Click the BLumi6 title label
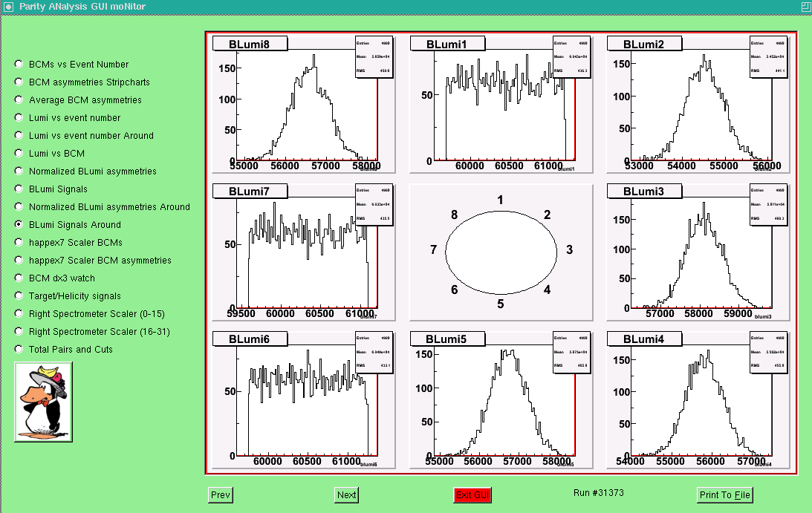Viewport: 812px width, 513px height. [250, 339]
